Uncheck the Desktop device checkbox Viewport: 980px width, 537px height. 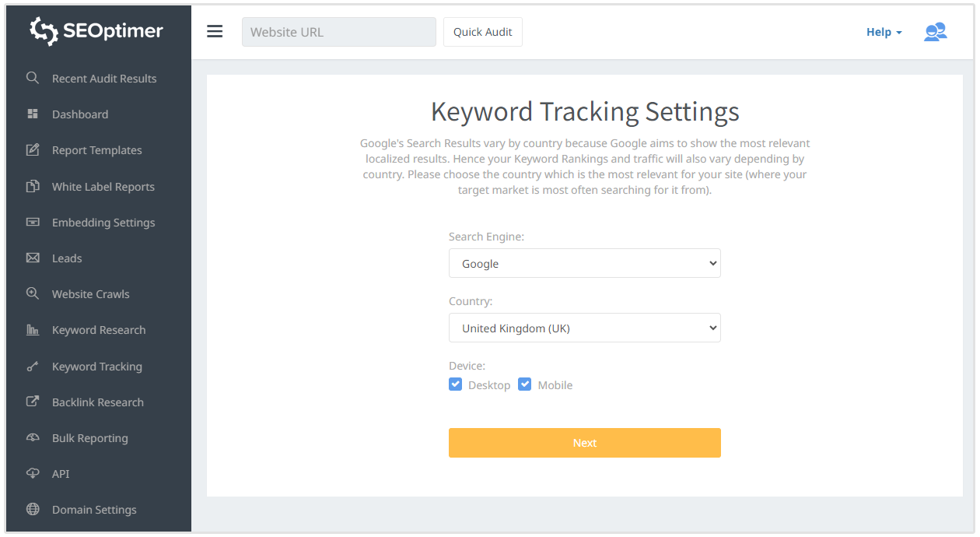[x=456, y=384]
